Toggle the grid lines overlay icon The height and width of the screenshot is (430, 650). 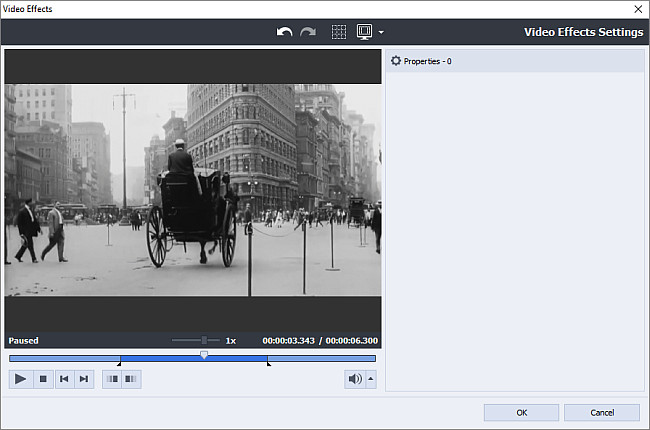point(339,32)
